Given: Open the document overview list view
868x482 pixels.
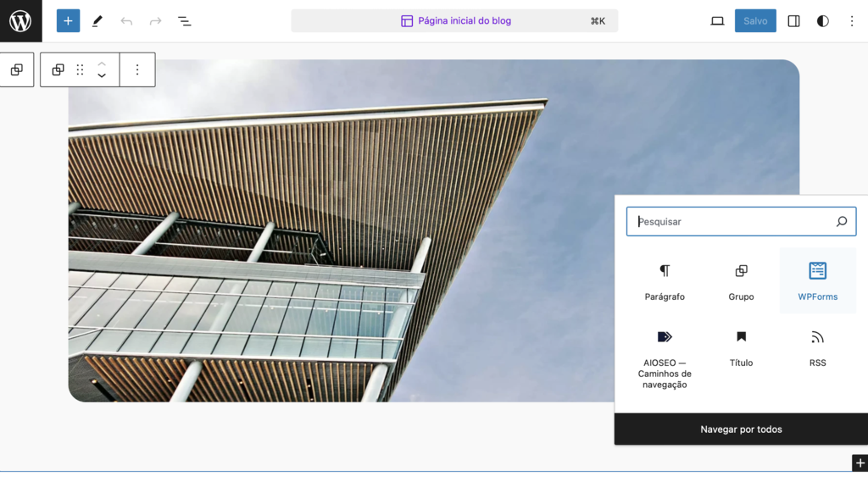Looking at the screenshot, I should point(184,21).
